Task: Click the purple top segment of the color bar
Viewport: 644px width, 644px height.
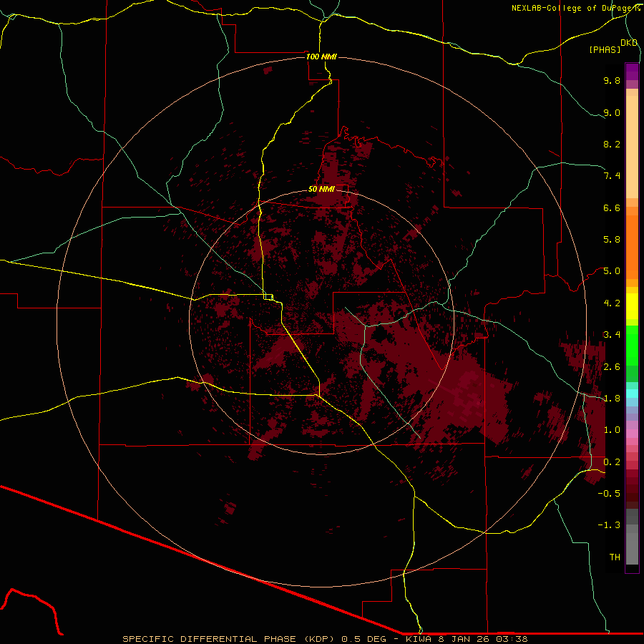Action: [632, 72]
